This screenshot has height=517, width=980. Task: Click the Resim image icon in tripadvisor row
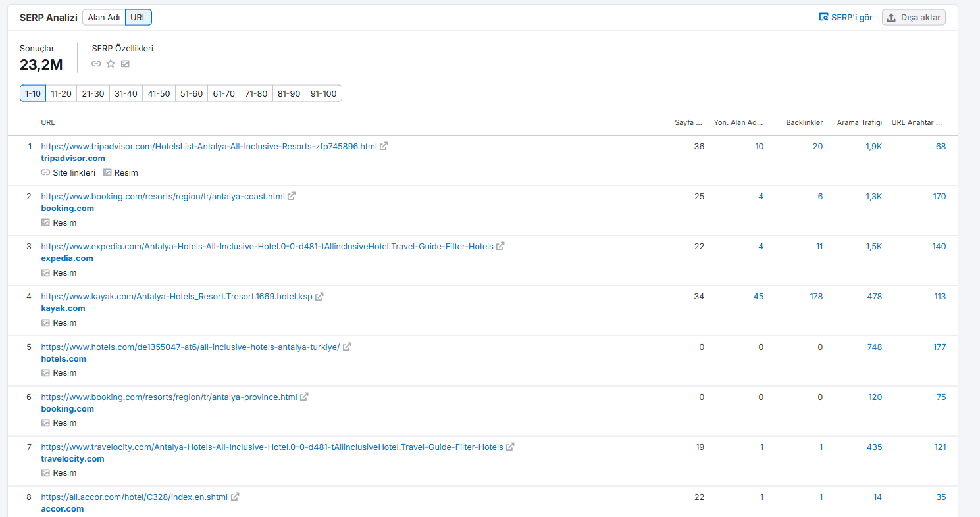[x=107, y=172]
